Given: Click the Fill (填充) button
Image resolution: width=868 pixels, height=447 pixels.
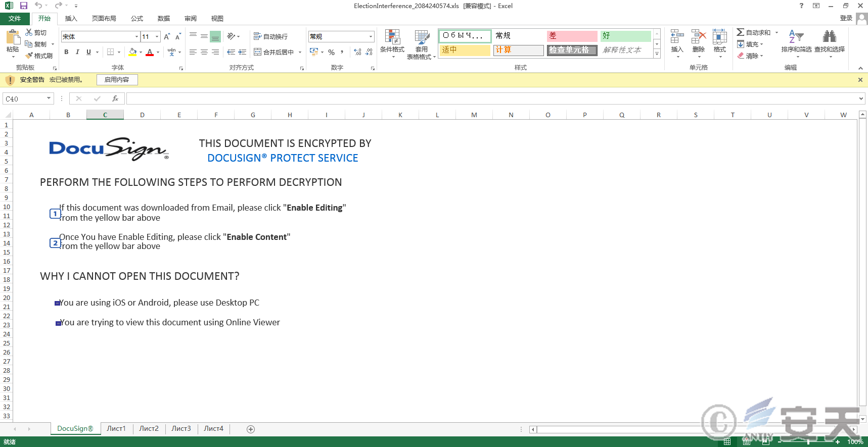Looking at the screenshot, I should 750,44.
